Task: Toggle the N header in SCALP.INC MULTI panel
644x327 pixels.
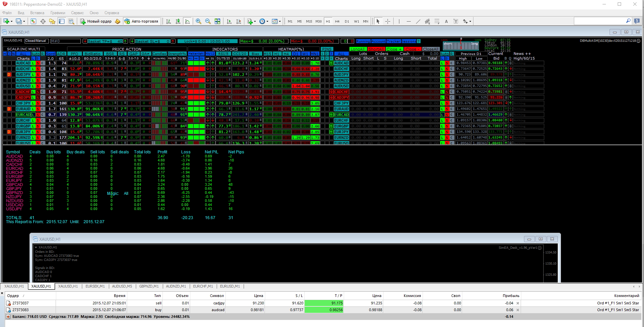Action: pos(13,54)
